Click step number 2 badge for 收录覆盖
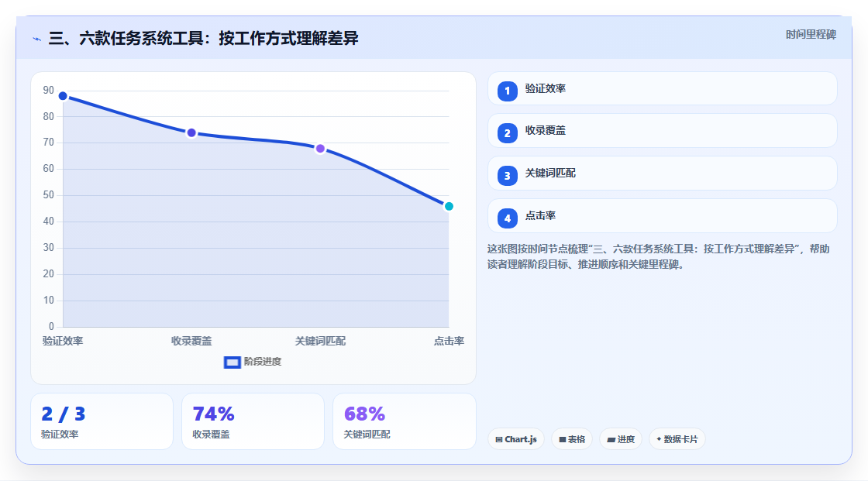This screenshot has width=868, height=481. [x=507, y=133]
